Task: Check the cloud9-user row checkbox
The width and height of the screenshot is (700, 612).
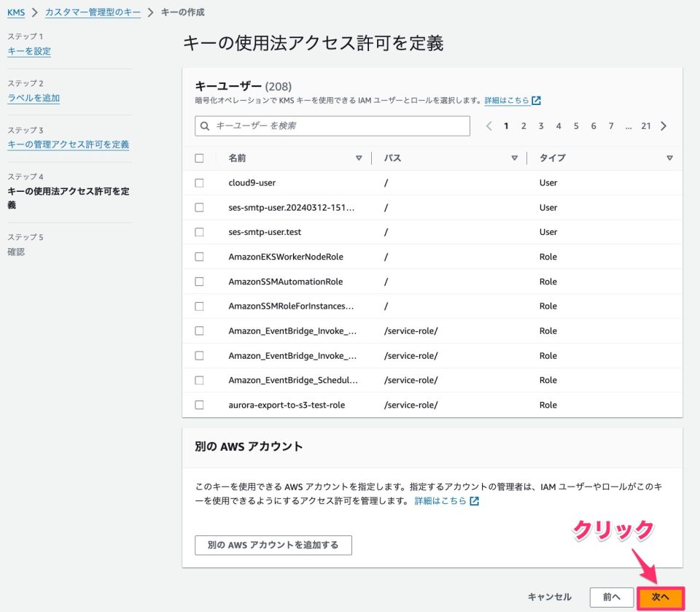Action: [199, 182]
